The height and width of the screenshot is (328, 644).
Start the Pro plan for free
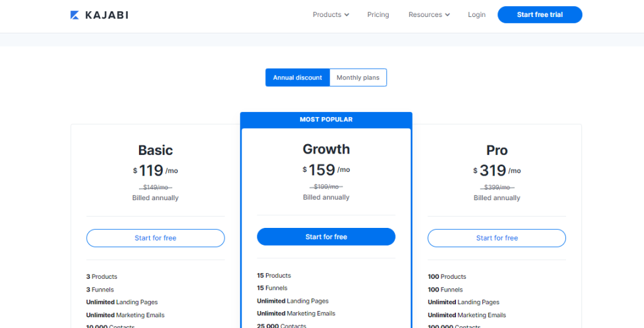[497, 238]
